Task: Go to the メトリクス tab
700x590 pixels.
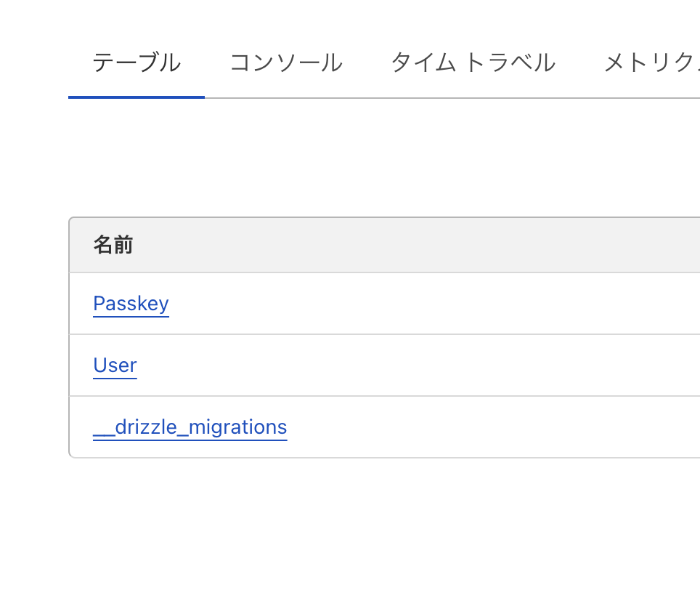Action: [650, 64]
